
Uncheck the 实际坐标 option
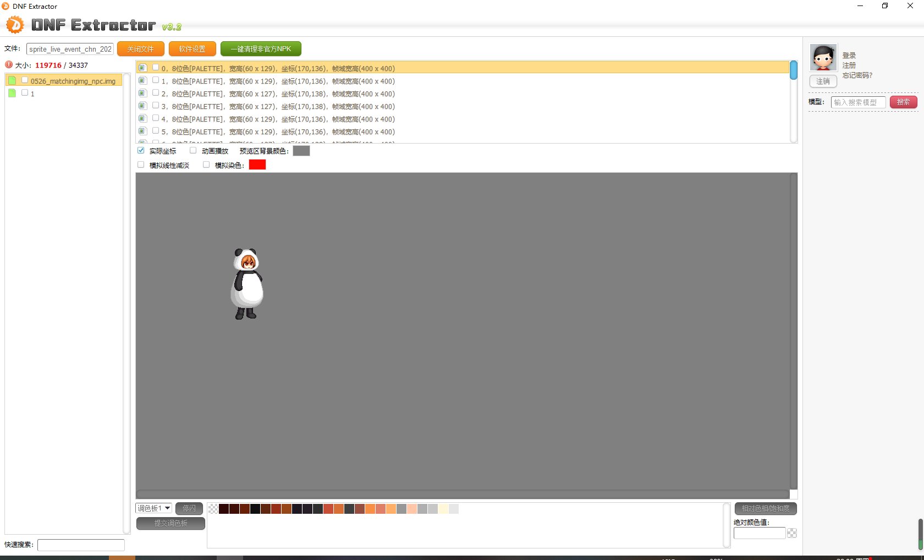pyautogui.click(x=141, y=150)
